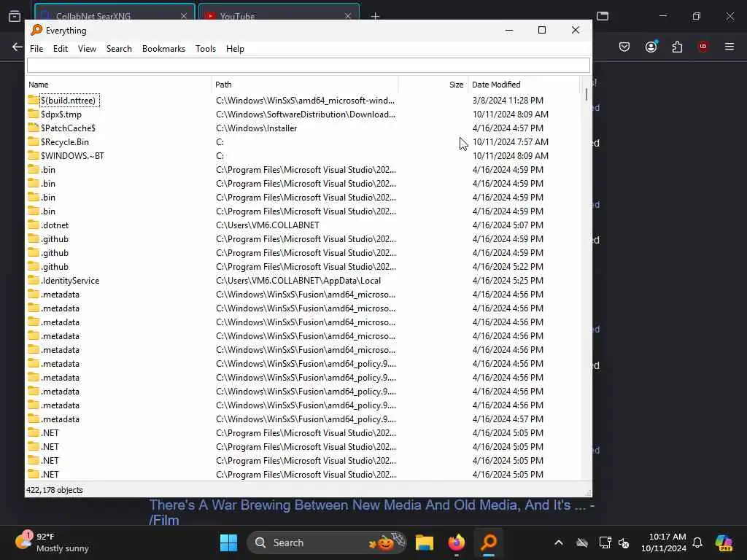This screenshot has height=560, width=747.
Task: Click the $Recycle.Bin name text
Action: (x=65, y=142)
